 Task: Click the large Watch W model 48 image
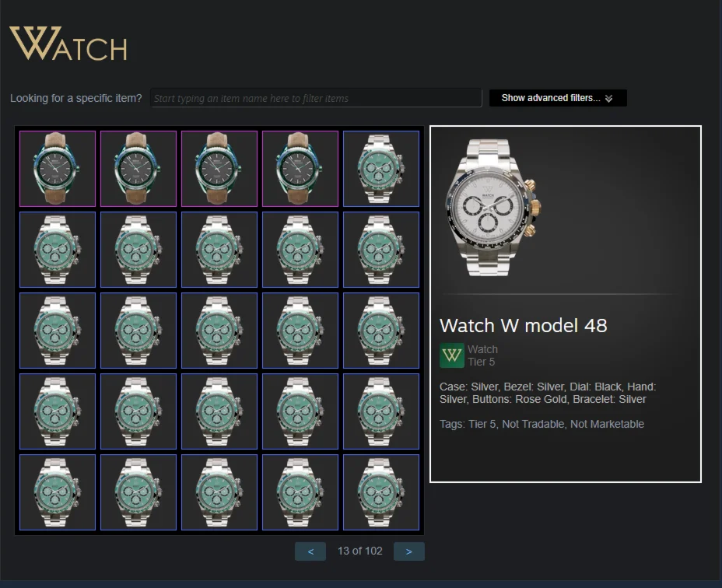492,208
